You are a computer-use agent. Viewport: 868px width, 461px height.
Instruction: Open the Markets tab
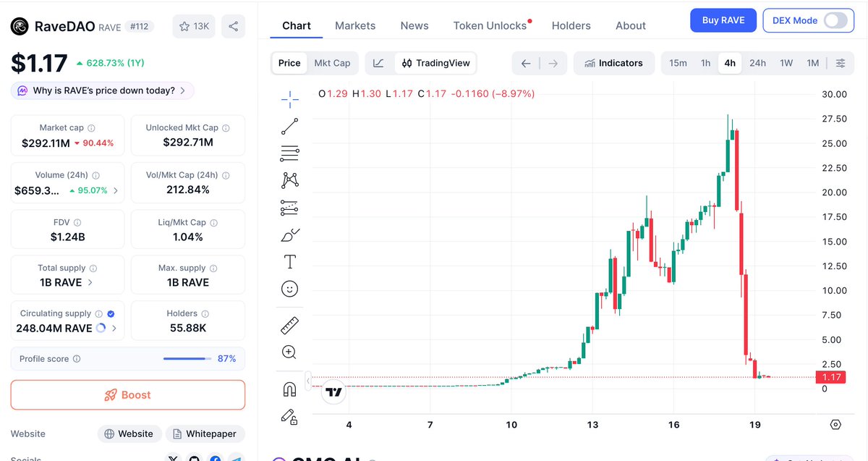(355, 25)
